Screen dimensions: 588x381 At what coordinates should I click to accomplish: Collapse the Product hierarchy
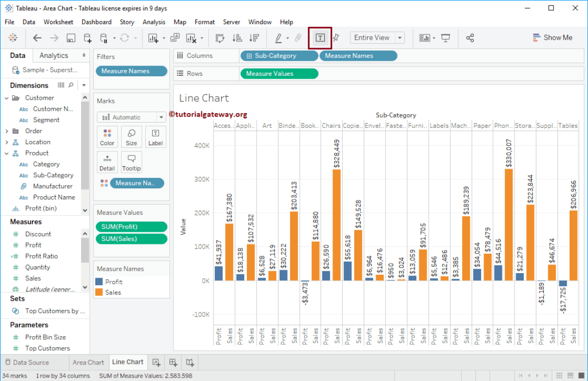click(x=7, y=153)
